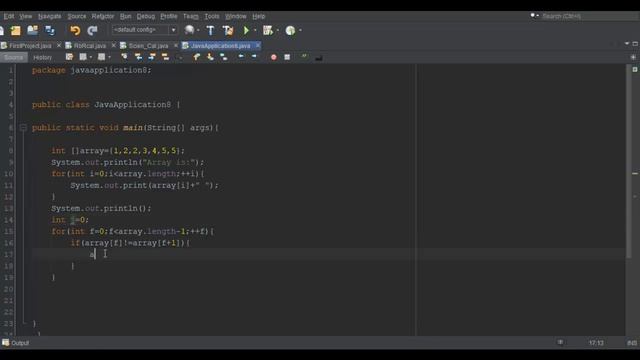Expand Run Project dropdown arrow
The image size is (640, 360).
(255, 31)
